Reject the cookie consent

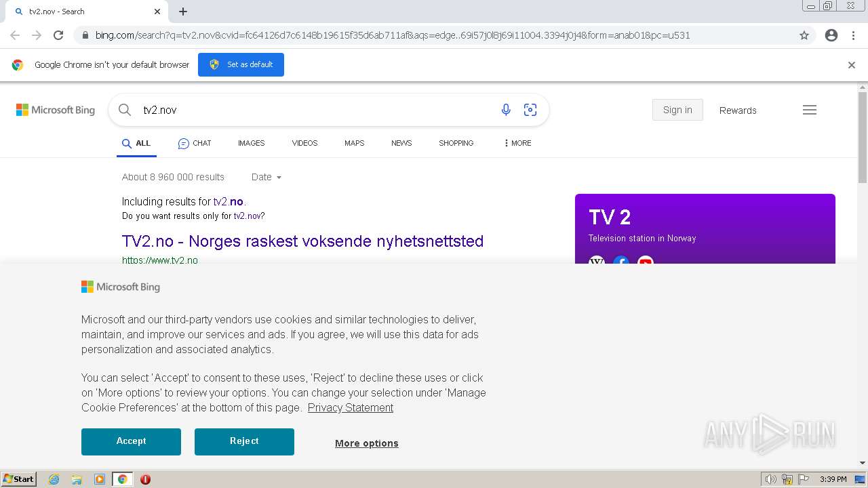point(244,441)
